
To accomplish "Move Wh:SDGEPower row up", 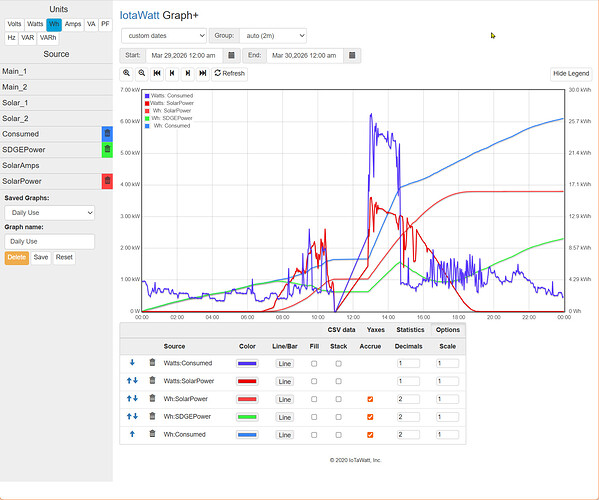I will coord(129,416).
